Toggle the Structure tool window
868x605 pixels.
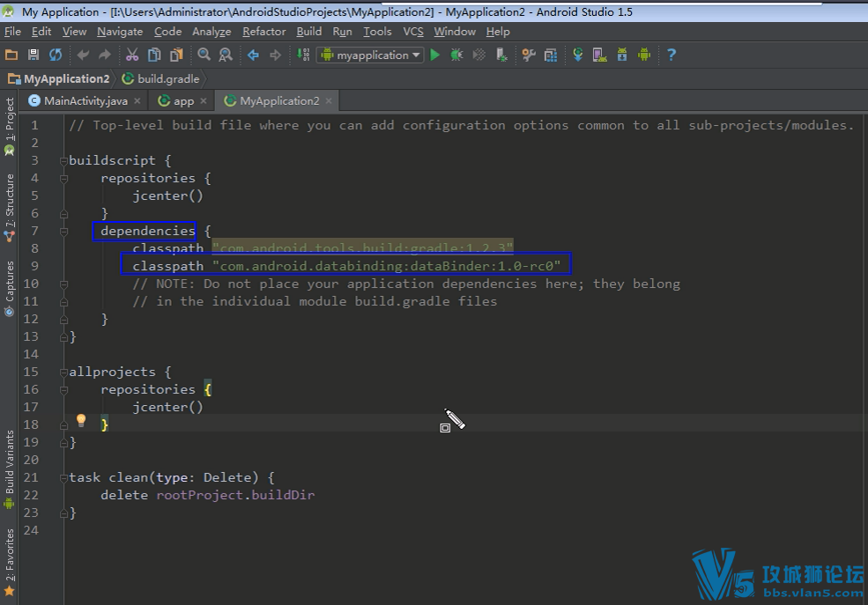(x=9, y=207)
